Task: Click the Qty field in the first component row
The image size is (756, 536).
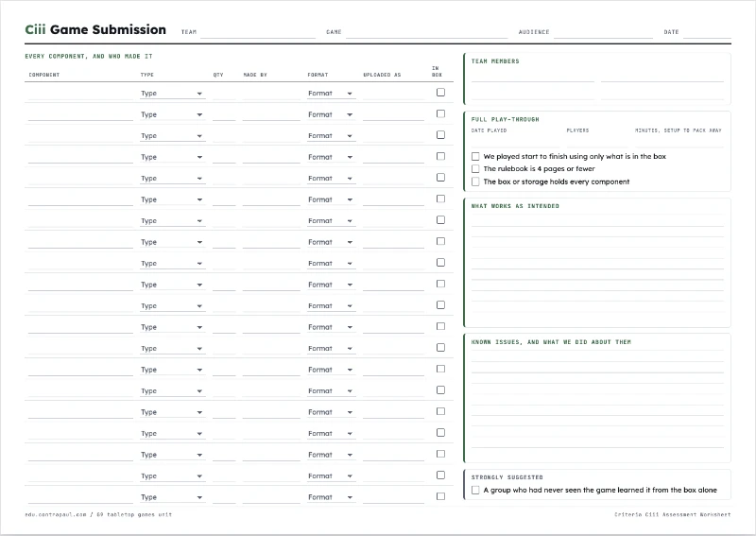Action: [224, 94]
